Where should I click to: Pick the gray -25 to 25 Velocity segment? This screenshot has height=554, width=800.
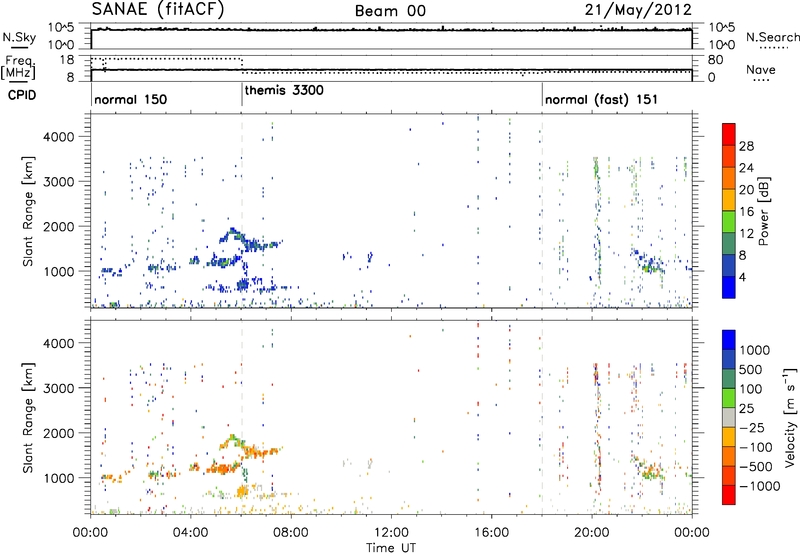[x=729, y=417]
